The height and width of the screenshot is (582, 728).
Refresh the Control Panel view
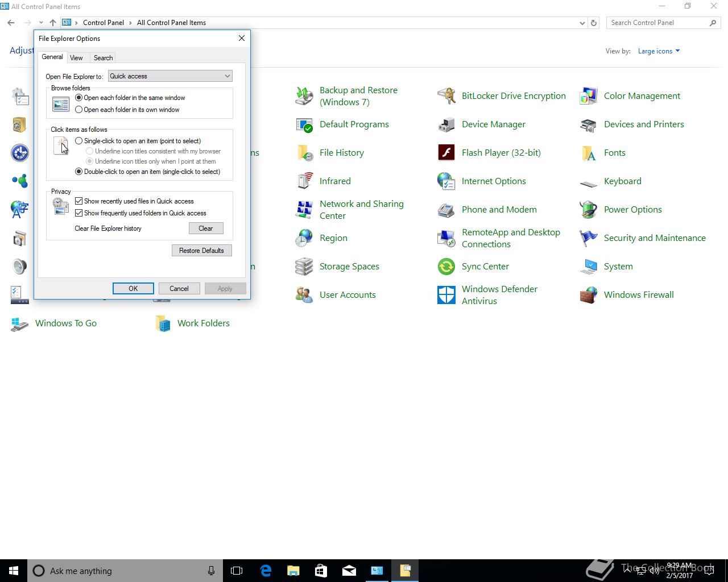point(594,23)
